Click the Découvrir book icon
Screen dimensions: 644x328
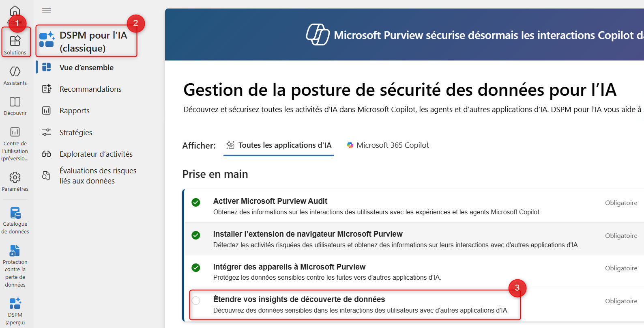click(x=15, y=102)
